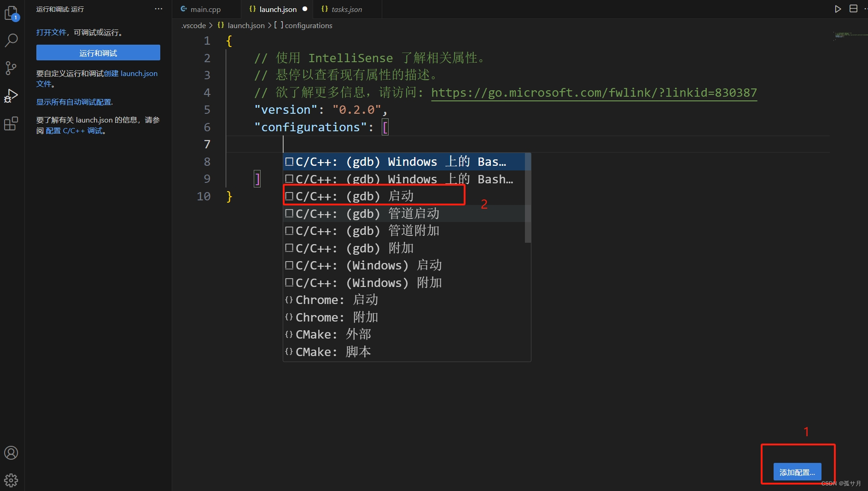
Task: Click the 运行和调试: 运行 sidebar title
Action: [60, 9]
